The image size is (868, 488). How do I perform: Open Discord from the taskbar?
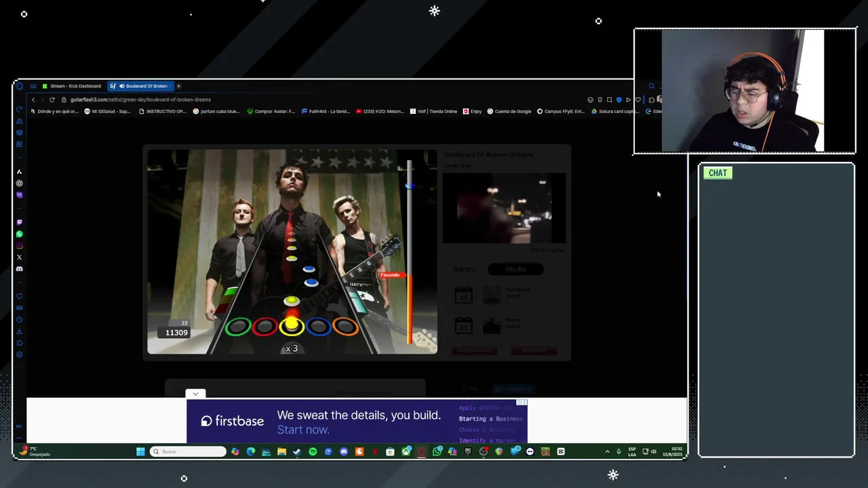click(x=344, y=451)
